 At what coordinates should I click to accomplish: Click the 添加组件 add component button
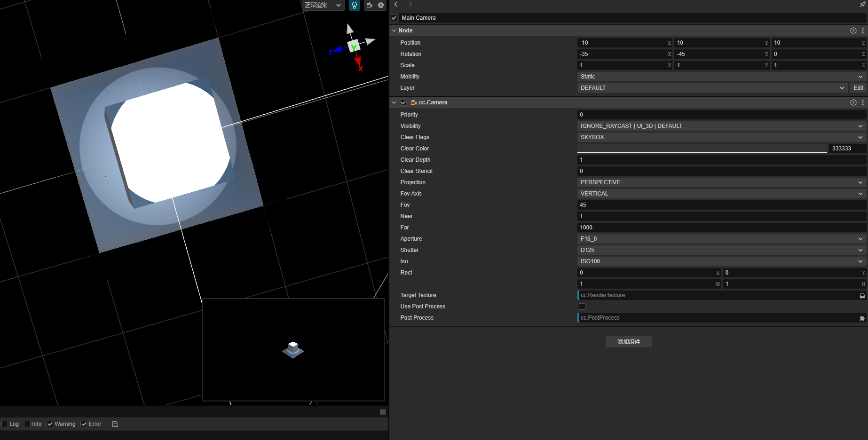coord(628,342)
